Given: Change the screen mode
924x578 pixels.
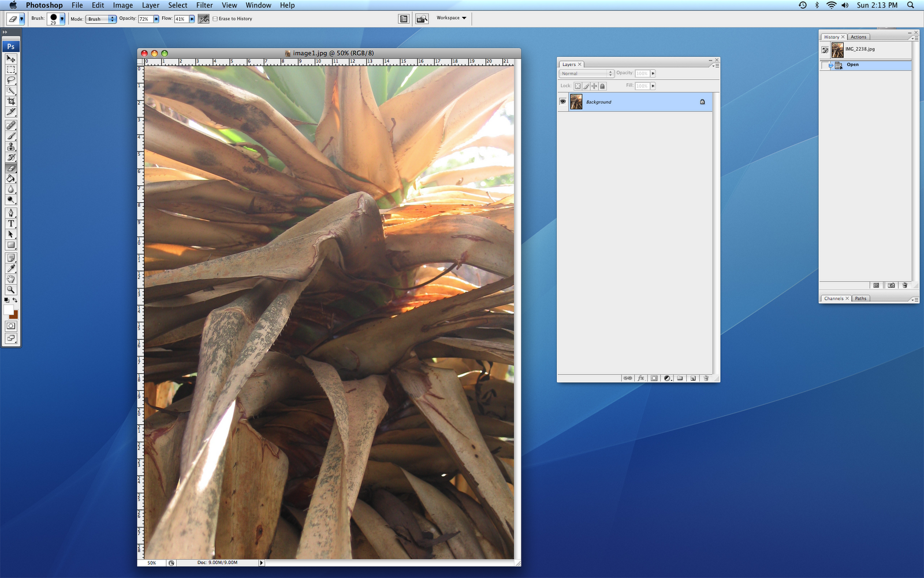Looking at the screenshot, I should tap(11, 338).
